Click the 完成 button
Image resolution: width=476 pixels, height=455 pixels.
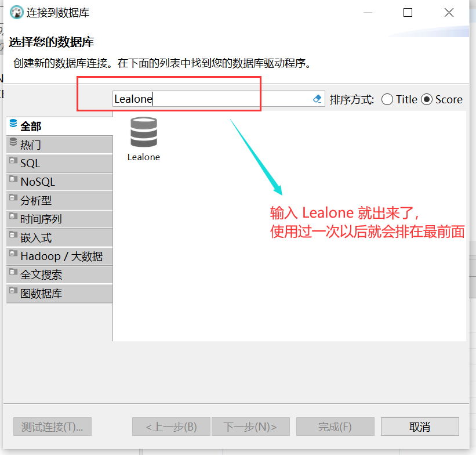(x=335, y=427)
